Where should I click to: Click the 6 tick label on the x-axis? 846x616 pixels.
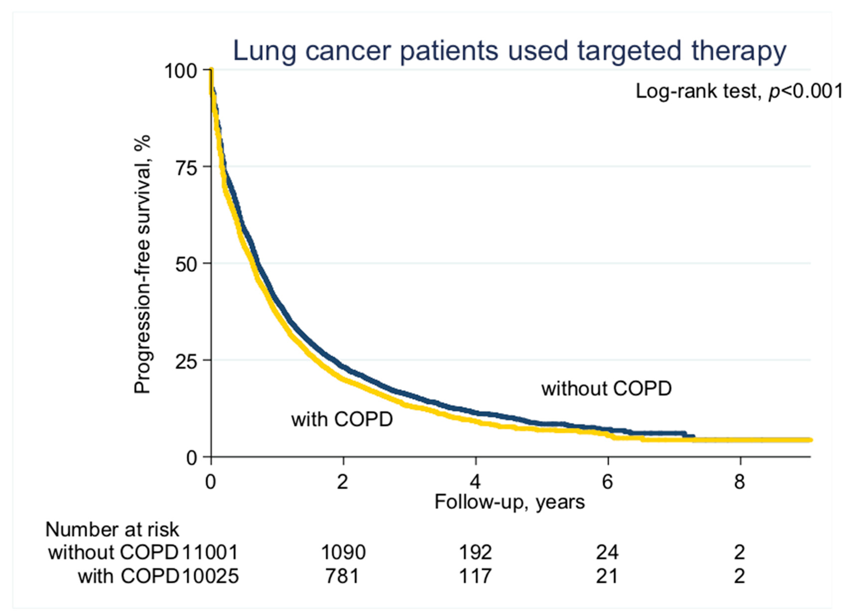[x=607, y=482]
